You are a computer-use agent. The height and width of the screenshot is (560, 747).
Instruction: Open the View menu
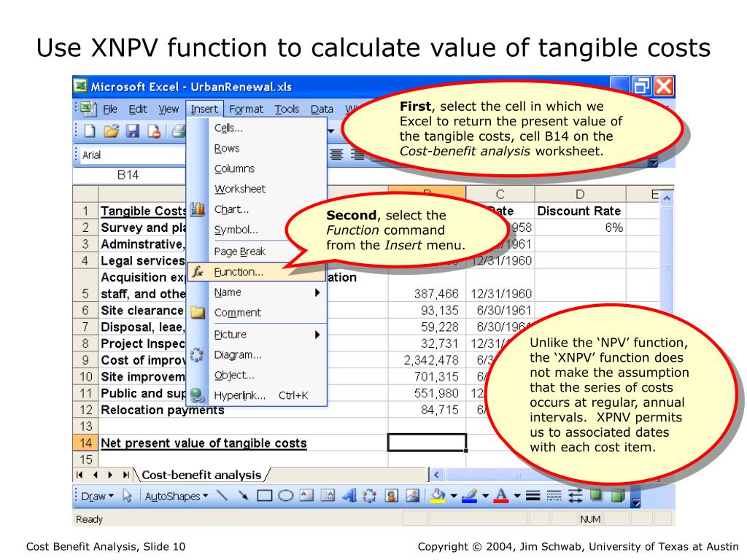pyautogui.click(x=169, y=109)
